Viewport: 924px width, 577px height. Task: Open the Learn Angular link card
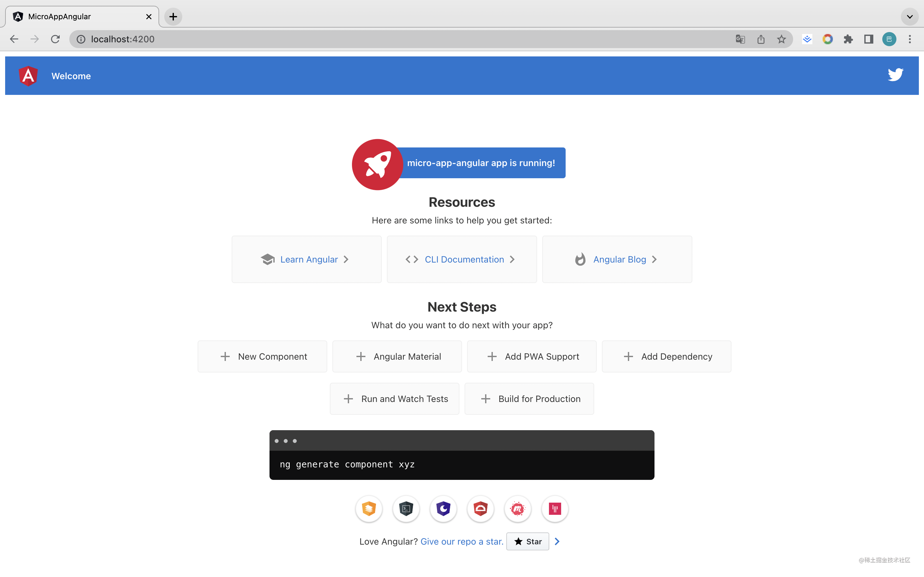[306, 260]
